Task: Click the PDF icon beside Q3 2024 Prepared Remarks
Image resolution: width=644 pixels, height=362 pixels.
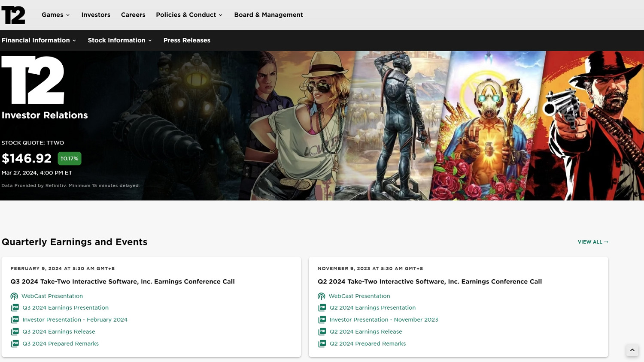Action: pos(15,344)
